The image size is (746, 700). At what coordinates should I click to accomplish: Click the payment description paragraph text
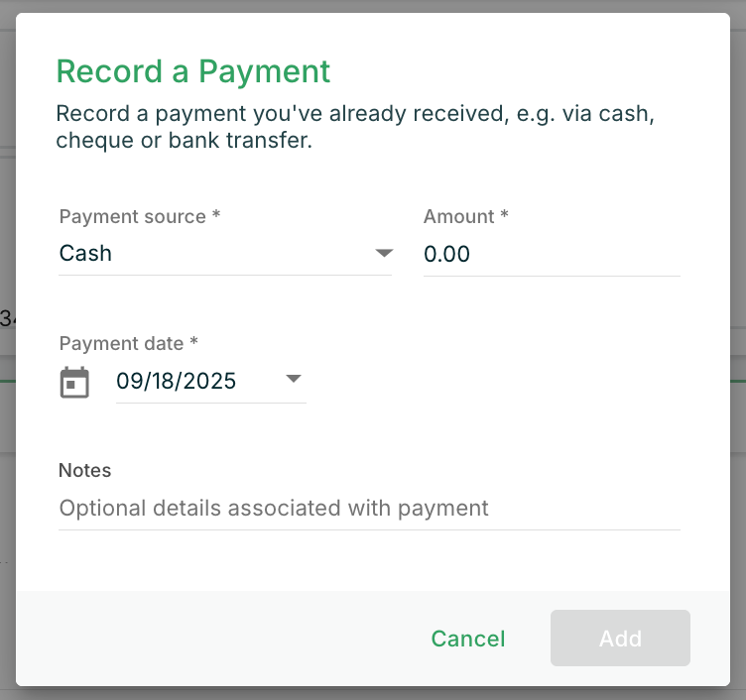point(354,127)
